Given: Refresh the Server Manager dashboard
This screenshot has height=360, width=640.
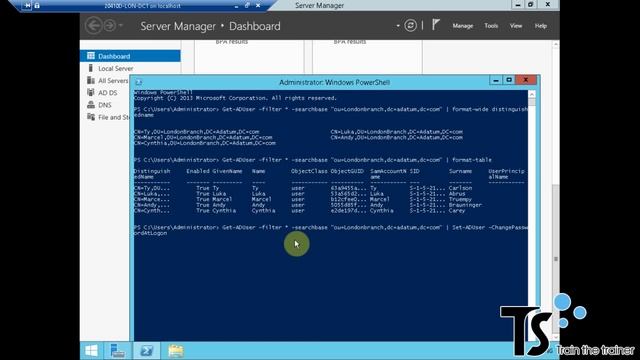Looking at the screenshot, I should pyautogui.click(x=410, y=26).
